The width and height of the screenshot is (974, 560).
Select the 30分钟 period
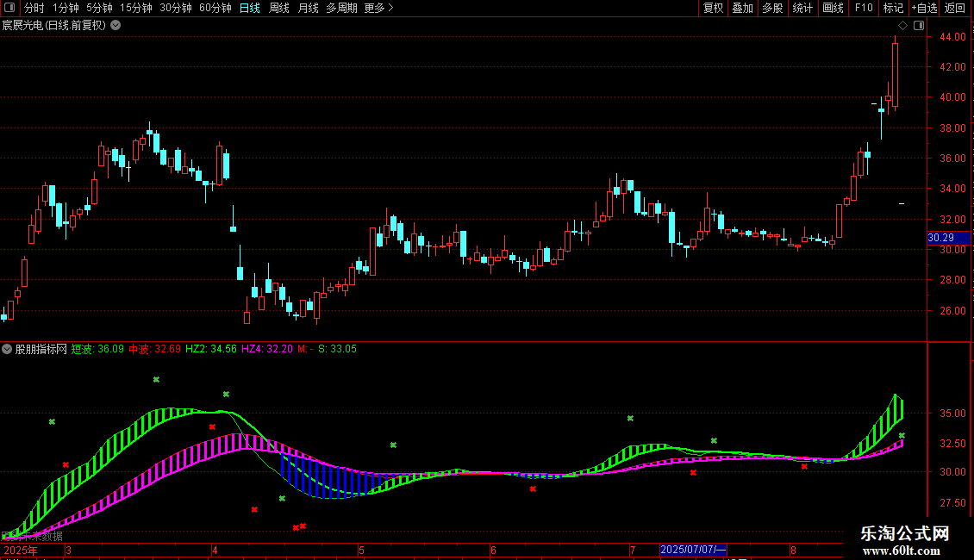[x=176, y=8]
